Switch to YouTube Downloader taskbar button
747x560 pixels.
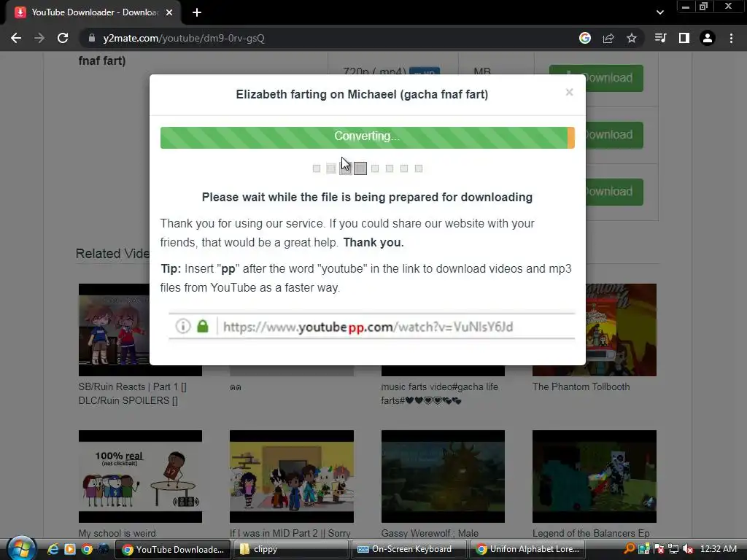pos(173,549)
